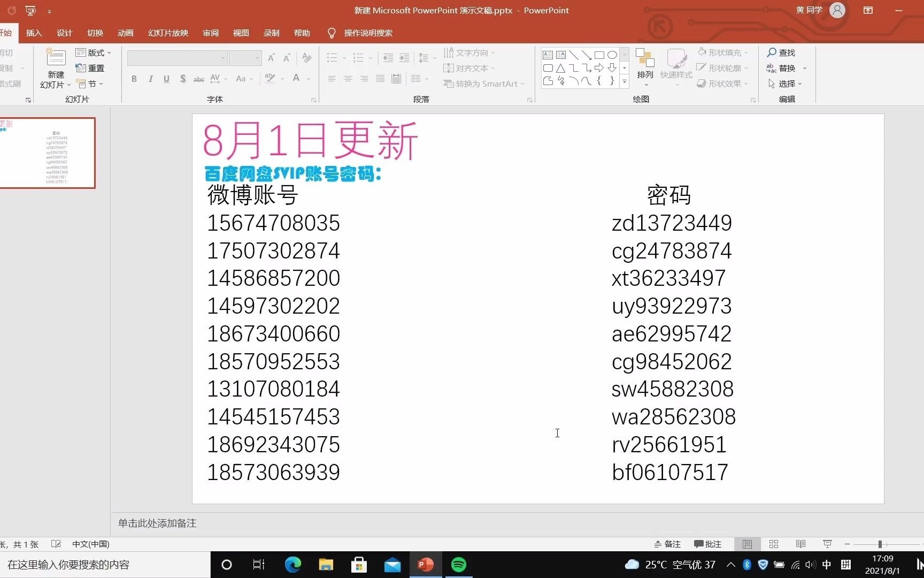Viewport: 924px width, 578px height.
Task: Select the text box shape icon
Action: click(548, 55)
